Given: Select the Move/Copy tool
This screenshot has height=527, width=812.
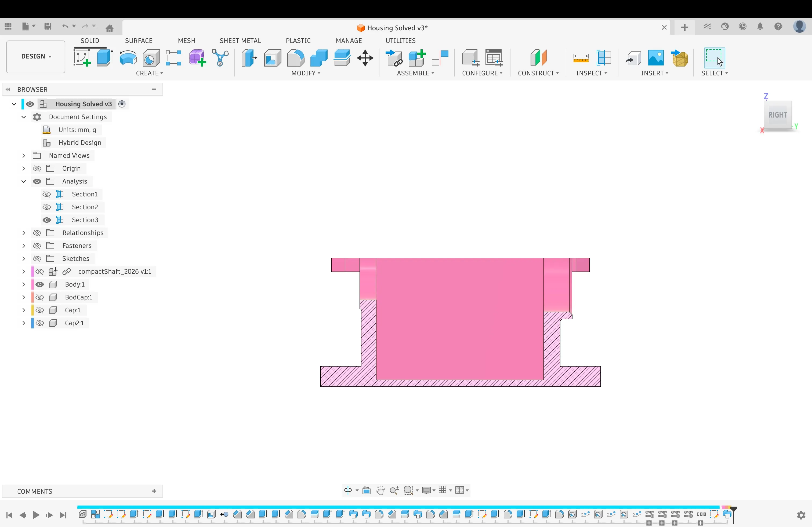Looking at the screenshot, I should [365, 58].
